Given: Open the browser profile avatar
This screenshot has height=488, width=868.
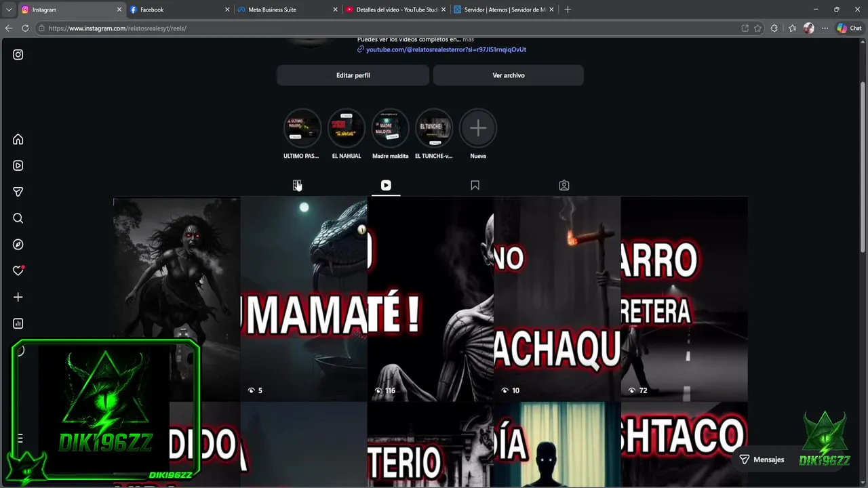Looking at the screenshot, I should pyautogui.click(x=808, y=28).
